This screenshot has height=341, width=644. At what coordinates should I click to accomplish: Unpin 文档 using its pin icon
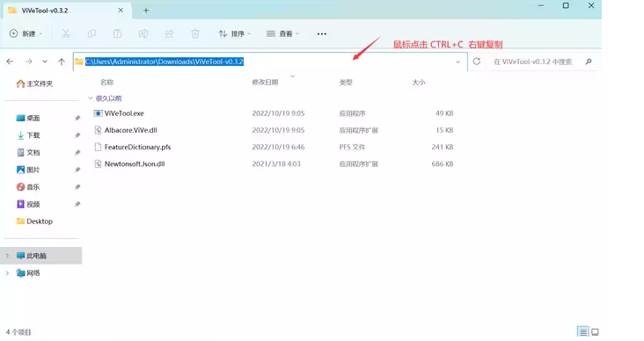pyautogui.click(x=77, y=153)
